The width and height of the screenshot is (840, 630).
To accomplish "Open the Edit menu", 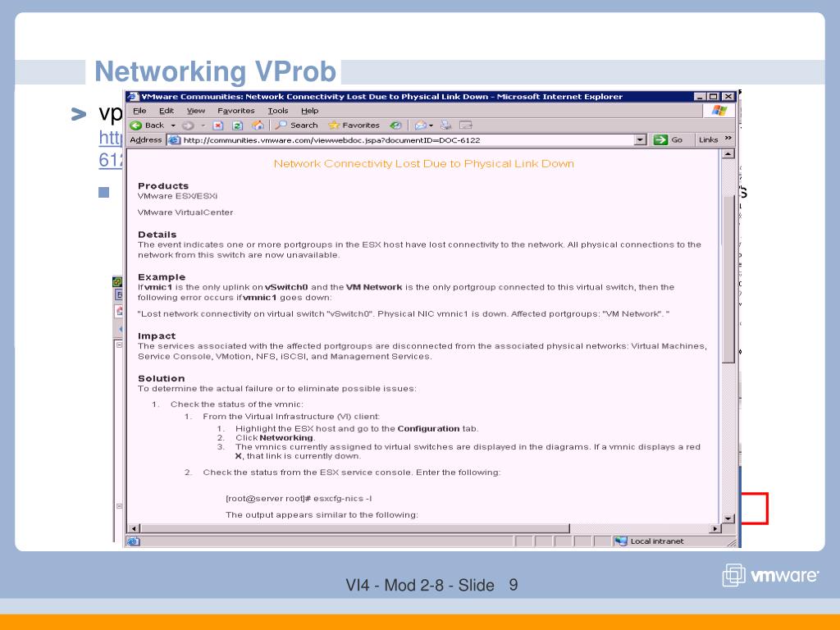I will click(x=166, y=111).
